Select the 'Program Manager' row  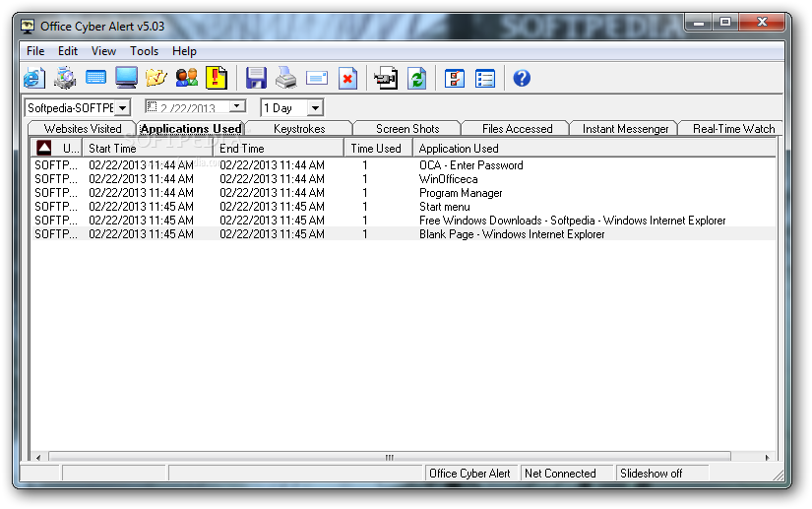point(403,193)
